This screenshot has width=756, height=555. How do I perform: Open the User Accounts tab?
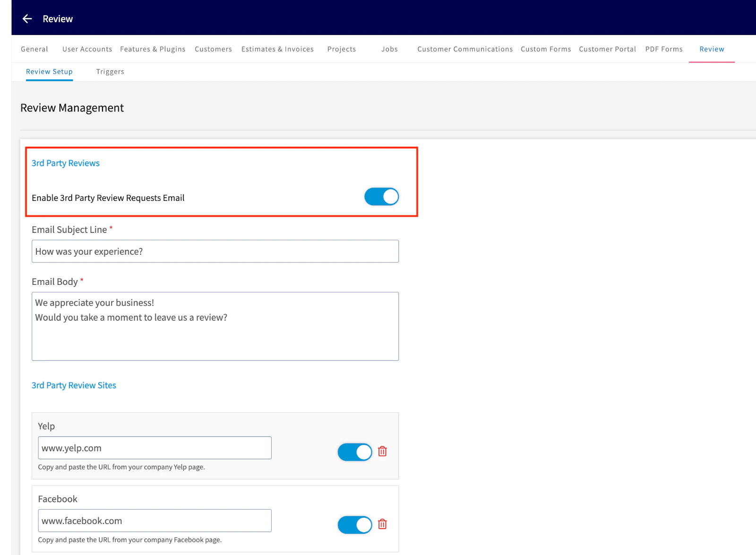(x=87, y=49)
